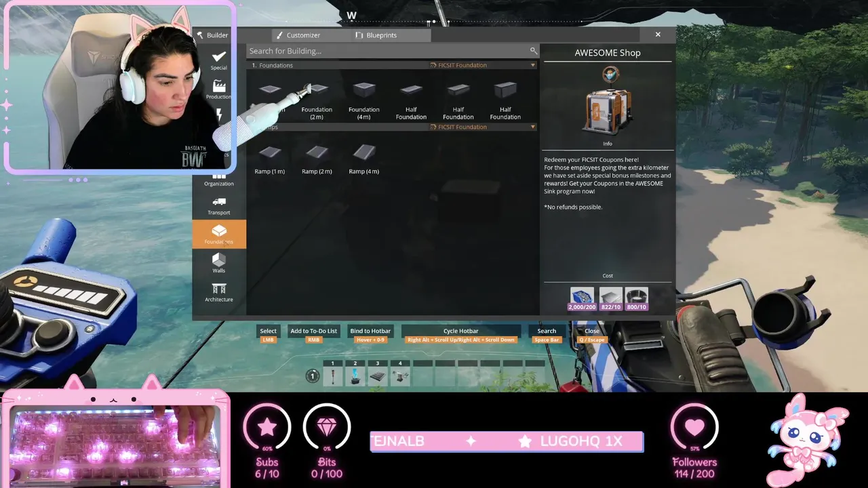868x488 pixels.
Task: Click the Select LMB hint button
Action: coord(269,333)
